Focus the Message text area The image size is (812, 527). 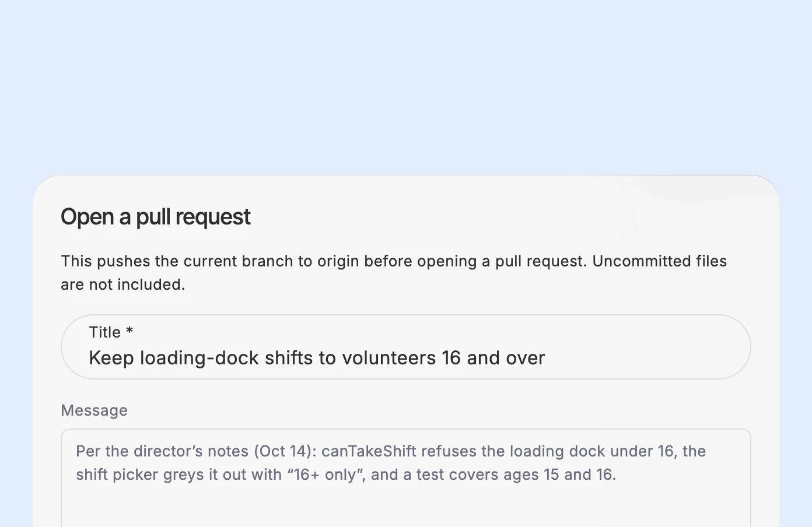click(x=405, y=478)
